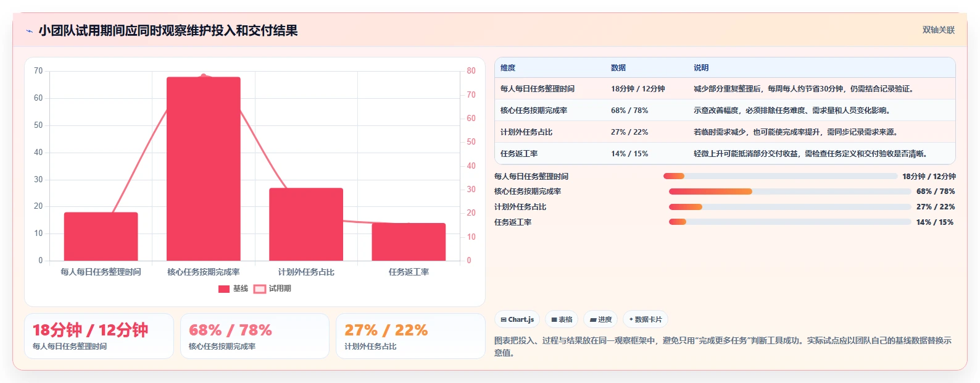Click x-axis label 任务返工率
Image resolution: width=980 pixels, height=383 pixels.
(409, 272)
